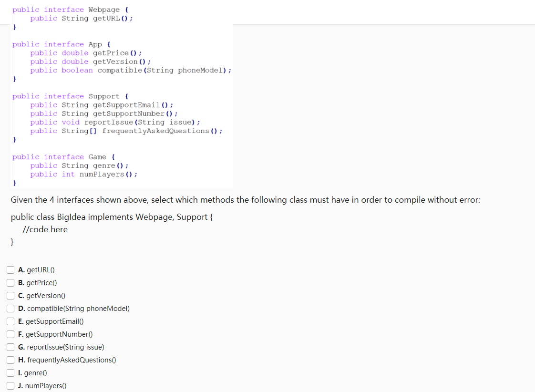
Task: Click the 'public boolean compatible' code line
Action: pyautogui.click(x=131, y=70)
